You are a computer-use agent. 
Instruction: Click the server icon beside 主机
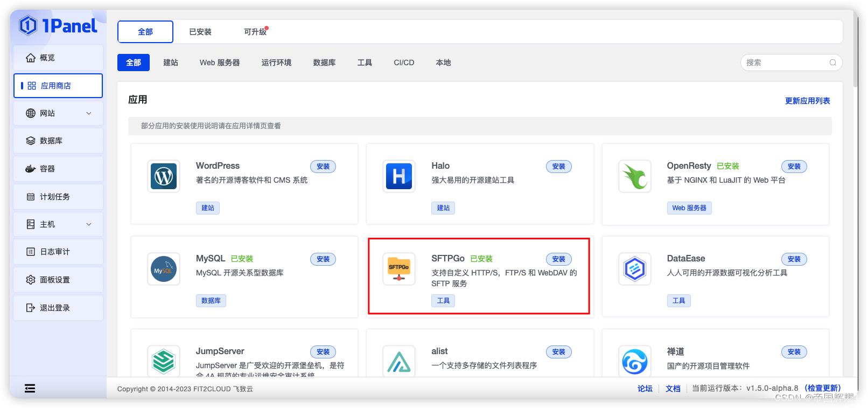click(x=31, y=224)
